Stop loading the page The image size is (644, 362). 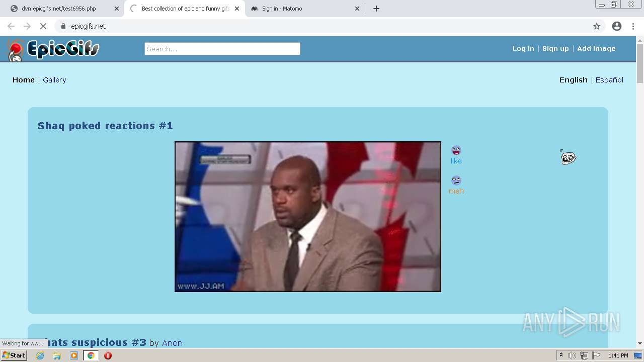click(x=43, y=26)
